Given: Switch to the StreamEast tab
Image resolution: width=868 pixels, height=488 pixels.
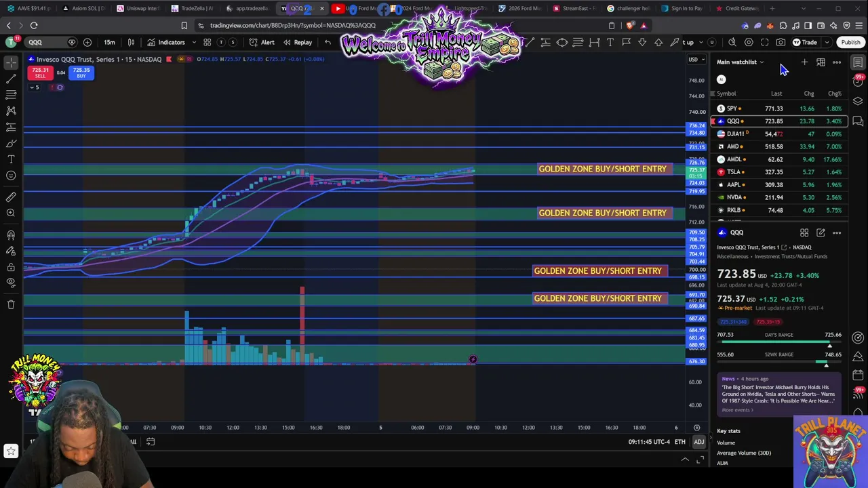Looking at the screenshot, I should [x=574, y=8].
